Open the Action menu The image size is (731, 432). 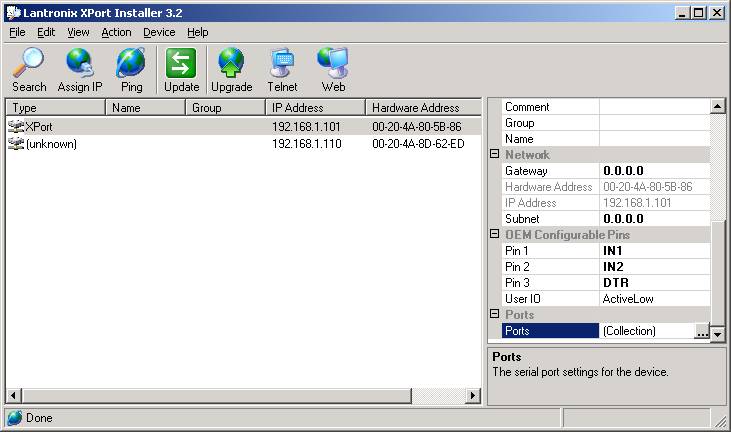click(x=117, y=32)
